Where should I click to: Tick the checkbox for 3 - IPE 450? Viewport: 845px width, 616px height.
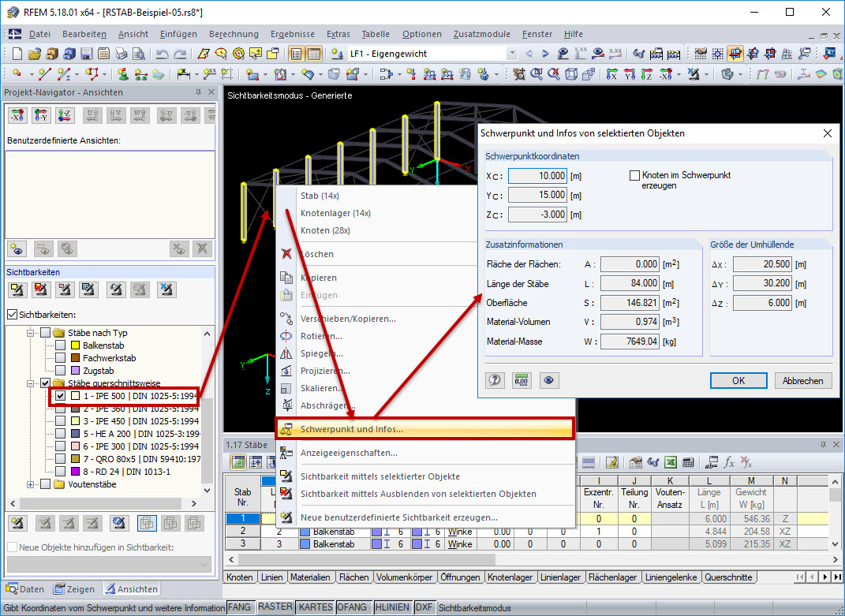[60, 421]
